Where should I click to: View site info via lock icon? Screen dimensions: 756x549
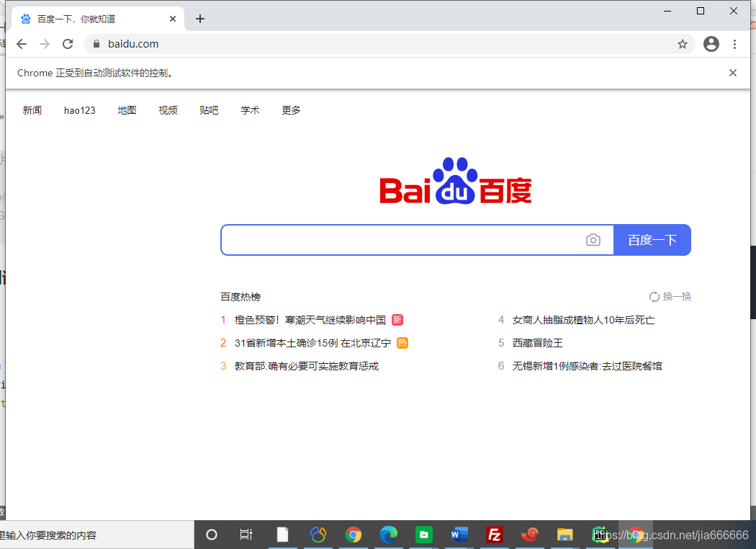coord(96,44)
